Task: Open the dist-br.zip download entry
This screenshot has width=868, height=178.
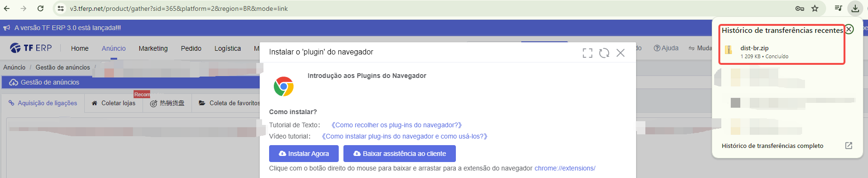Action: [782, 52]
